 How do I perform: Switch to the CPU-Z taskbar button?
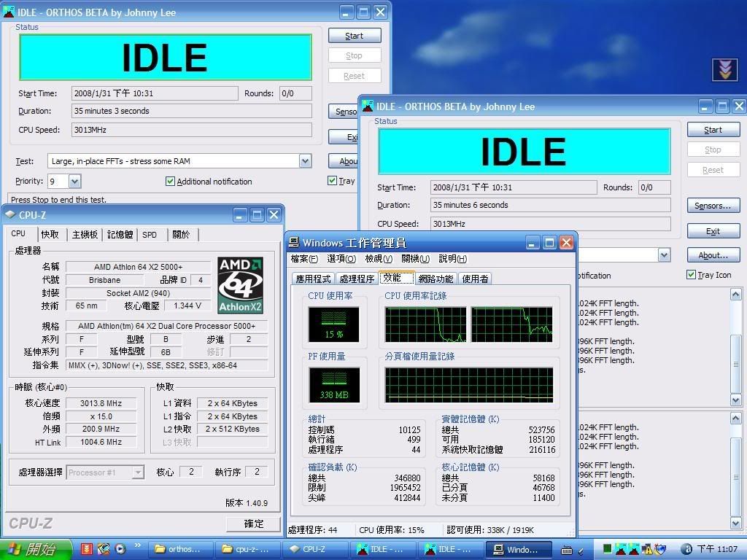click(314, 550)
